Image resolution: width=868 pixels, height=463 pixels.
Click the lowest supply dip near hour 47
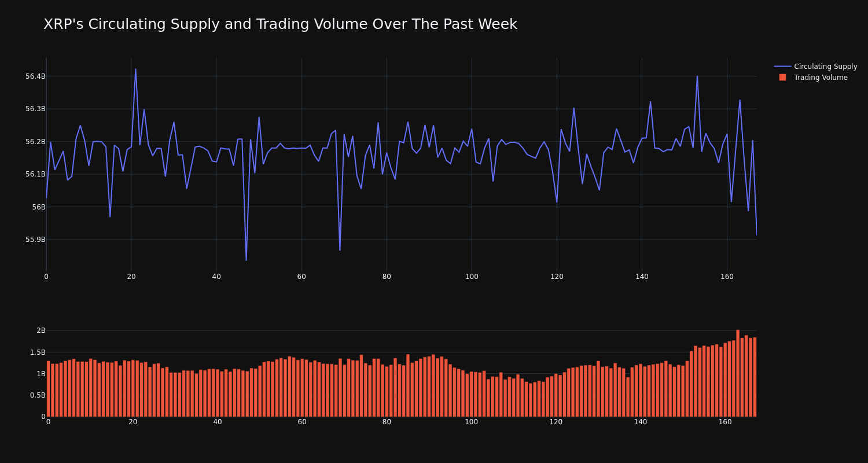[x=246, y=260]
